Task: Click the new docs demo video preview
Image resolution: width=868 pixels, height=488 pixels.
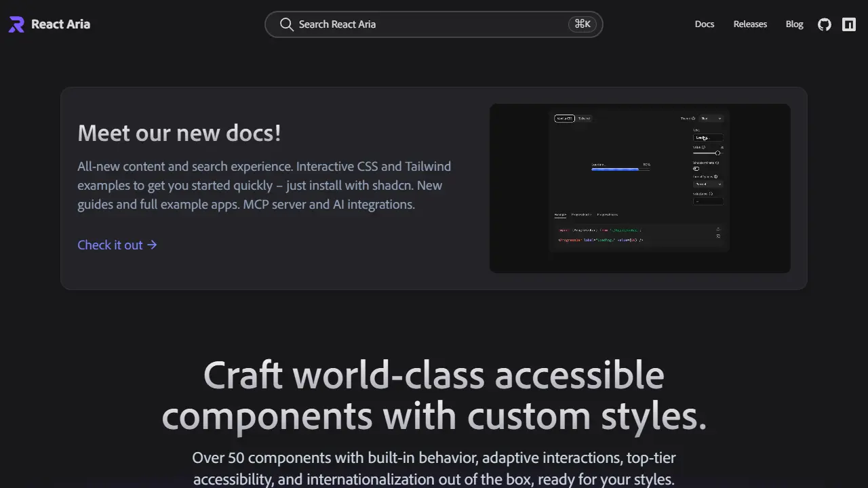Action: 640,188
